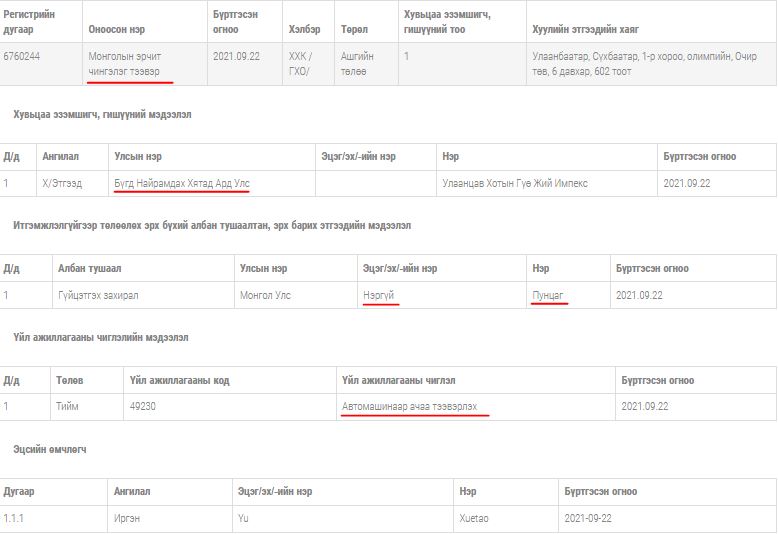778x534 pixels.
Task: Click beneficial owner number 1.1.1
Action: [x=14, y=518]
